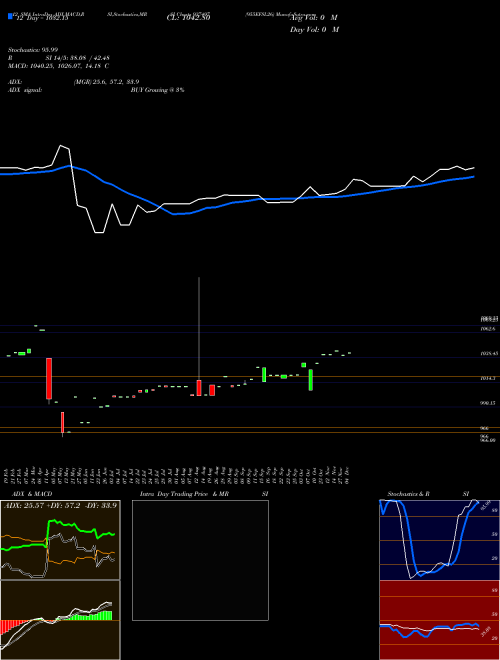Click the 'BUY Growing @ 3%' signal text

(157, 90)
